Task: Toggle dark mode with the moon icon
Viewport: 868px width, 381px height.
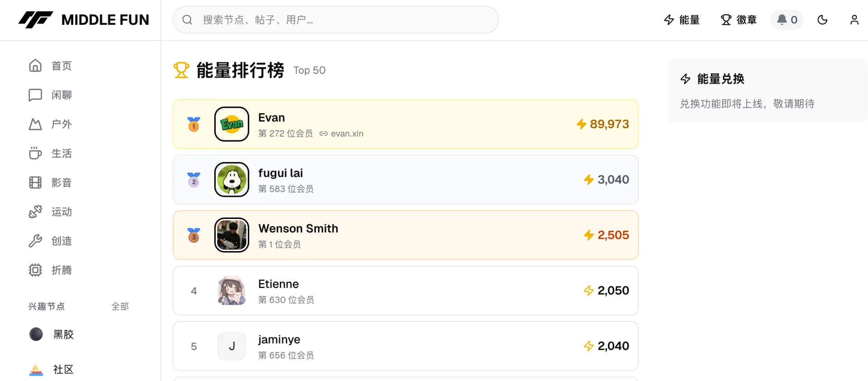Action: pyautogui.click(x=822, y=20)
